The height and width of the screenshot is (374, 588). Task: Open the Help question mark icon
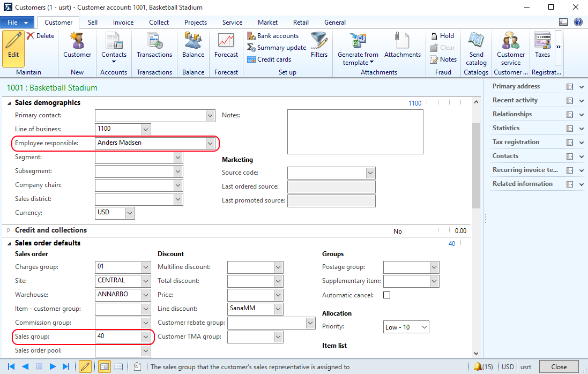pos(578,22)
